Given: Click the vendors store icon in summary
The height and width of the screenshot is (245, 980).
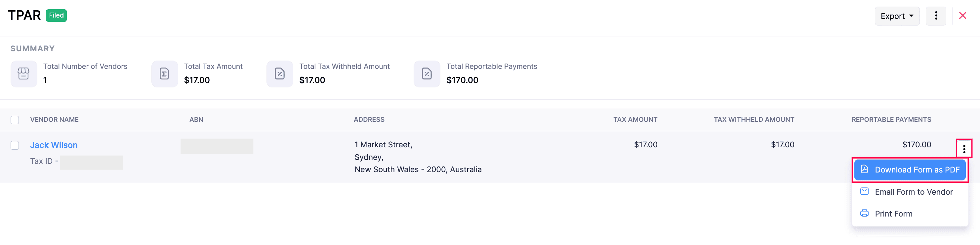Looking at the screenshot, I should (x=23, y=73).
